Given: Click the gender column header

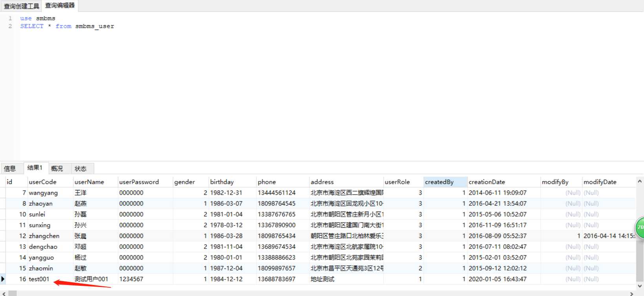Looking at the screenshot, I should (191, 182).
